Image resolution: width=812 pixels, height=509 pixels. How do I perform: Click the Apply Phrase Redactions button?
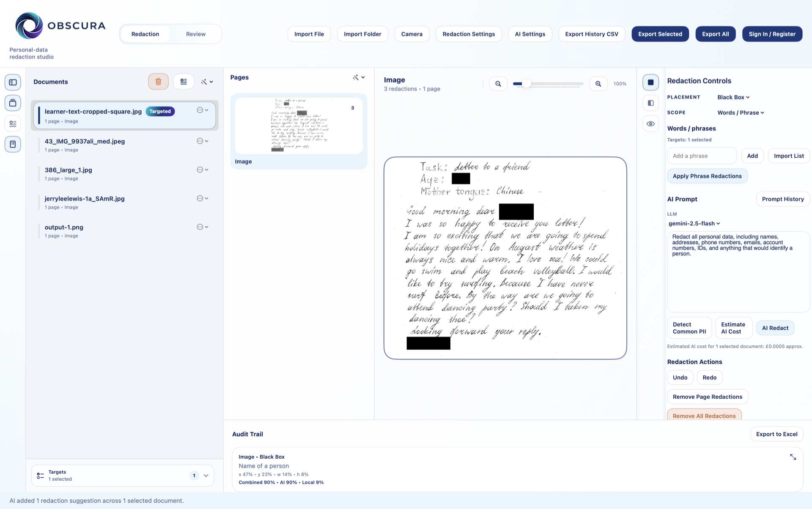707,176
